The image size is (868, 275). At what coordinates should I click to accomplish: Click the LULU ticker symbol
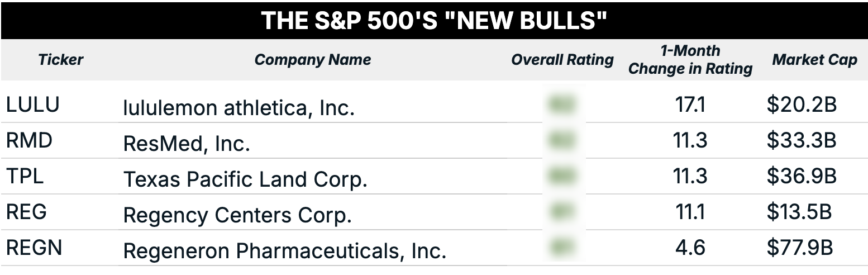pos(32,105)
